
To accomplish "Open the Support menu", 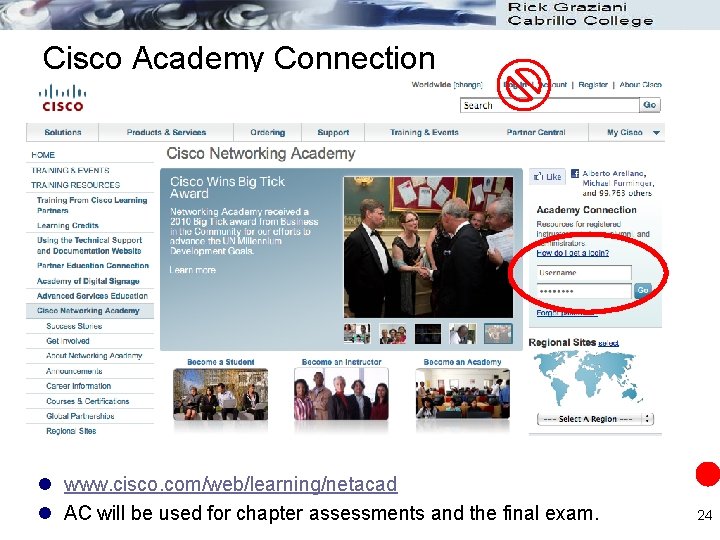I will (333, 132).
